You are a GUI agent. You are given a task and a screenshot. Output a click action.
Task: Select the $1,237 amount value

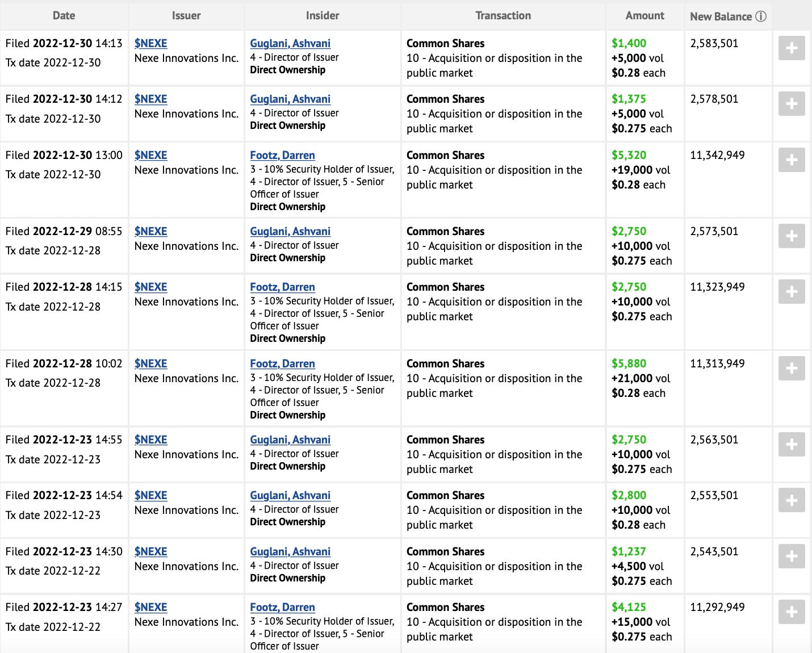(x=629, y=551)
